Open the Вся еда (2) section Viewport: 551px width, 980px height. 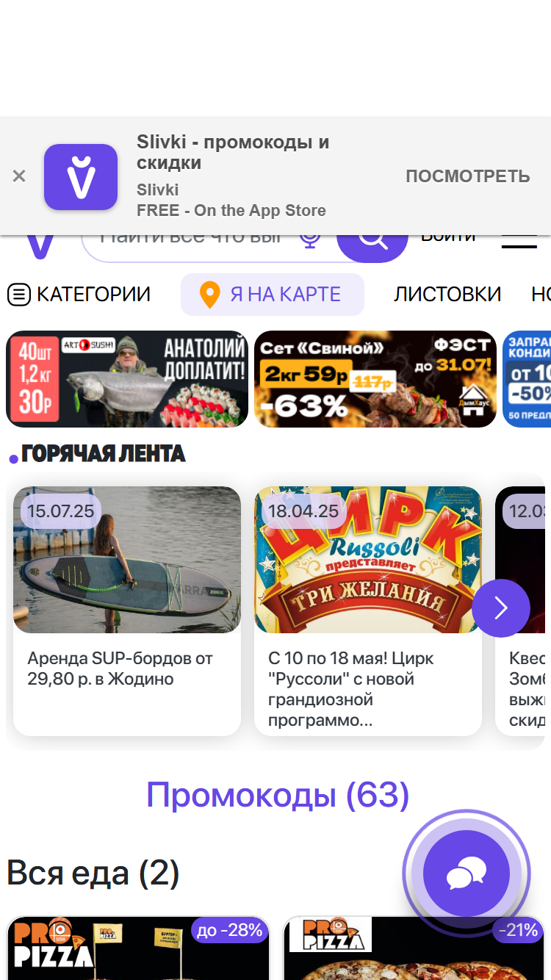coord(93,873)
